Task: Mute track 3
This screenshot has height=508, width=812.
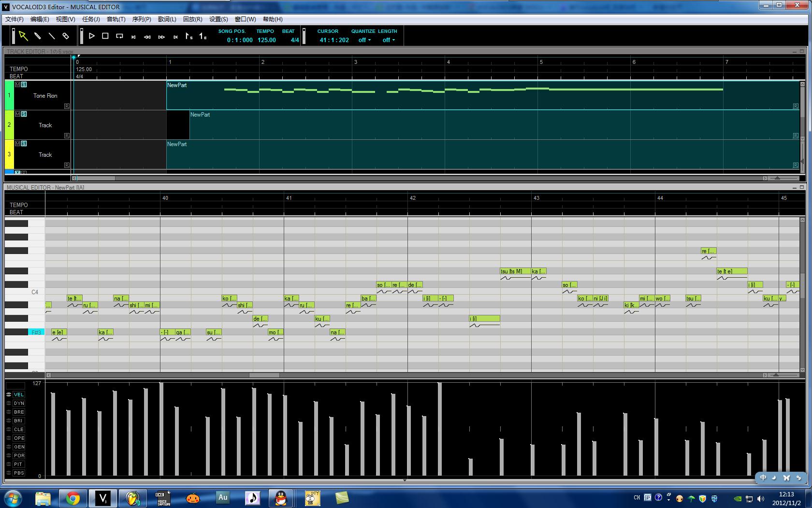Action: pyautogui.click(x=18, y=143)
